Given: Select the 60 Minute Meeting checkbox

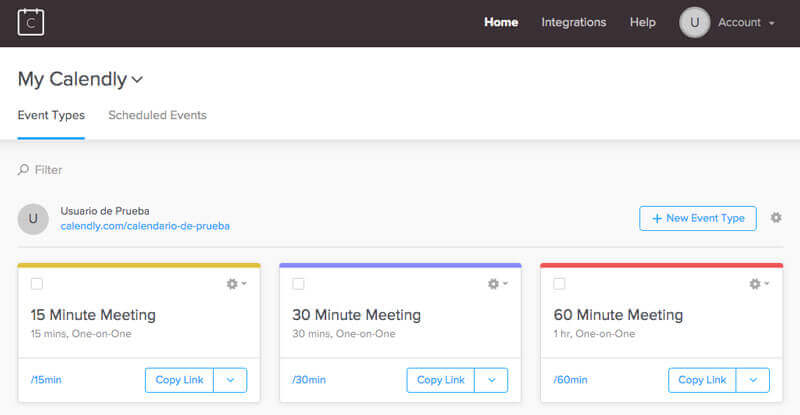Looking at the screenshot, I should [x=560, y=284].
